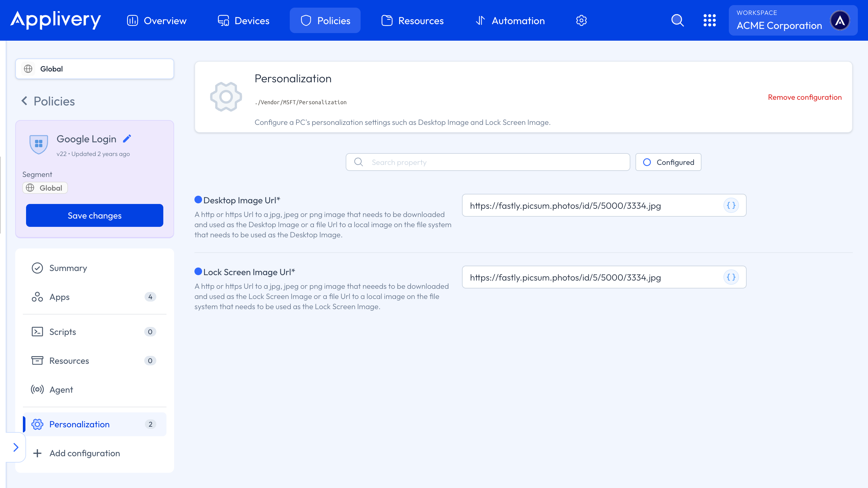
Task: Open search from the top bar magnifier
Action: click(677, 20)
